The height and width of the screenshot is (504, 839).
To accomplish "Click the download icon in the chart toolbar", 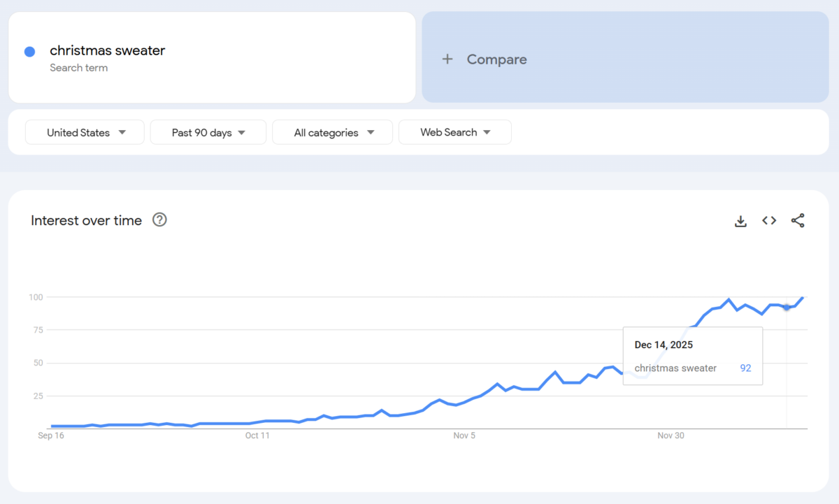I will click(x=740, y=220).
